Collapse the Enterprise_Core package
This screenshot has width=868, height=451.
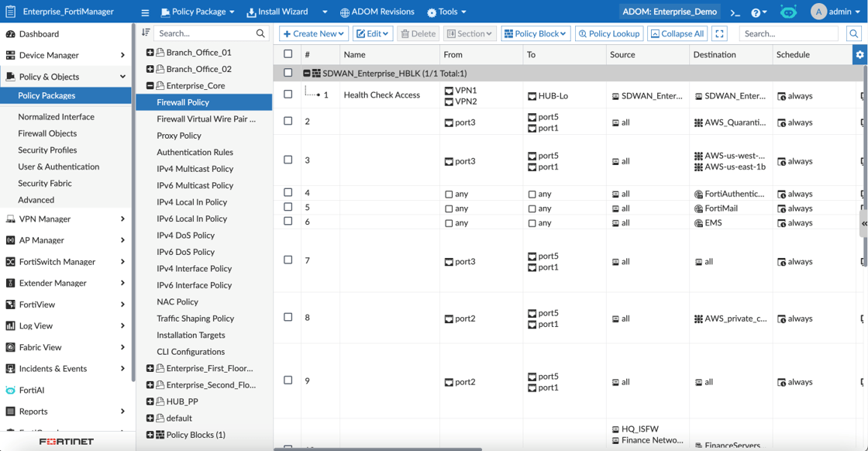coord(150,86)
